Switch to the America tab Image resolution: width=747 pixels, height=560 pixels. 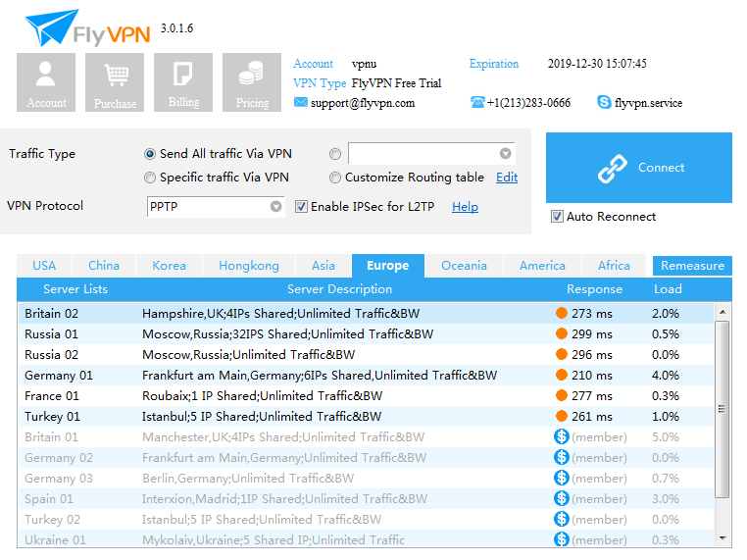click(x=543, y=266)
